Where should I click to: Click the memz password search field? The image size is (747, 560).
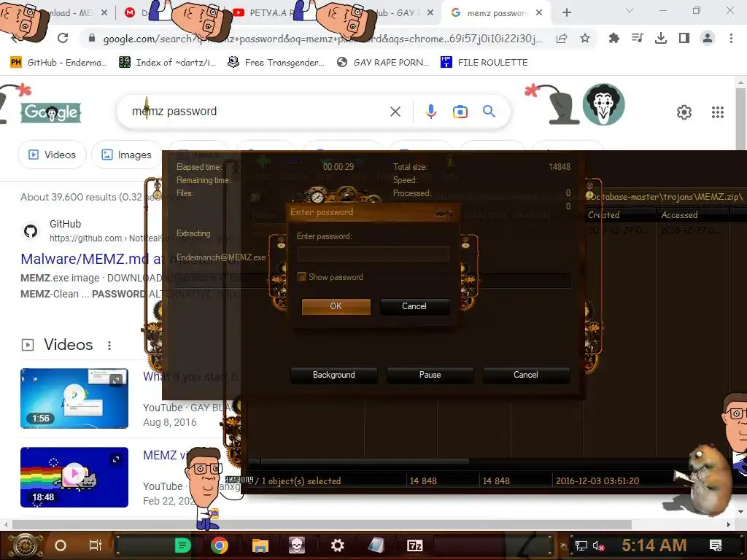click(x=258, y=112)
